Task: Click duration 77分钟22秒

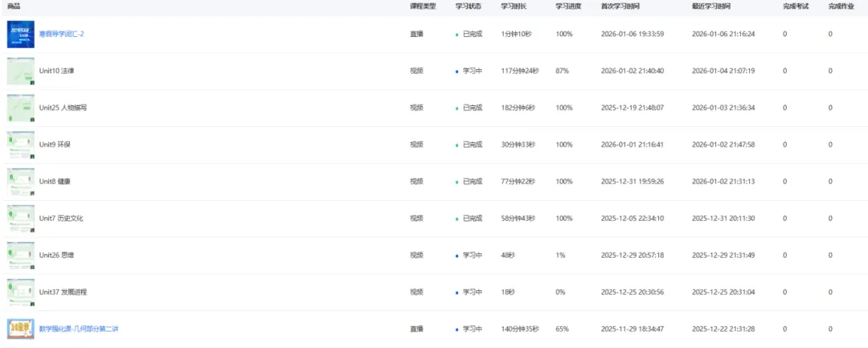Action: tap(518, 182)
